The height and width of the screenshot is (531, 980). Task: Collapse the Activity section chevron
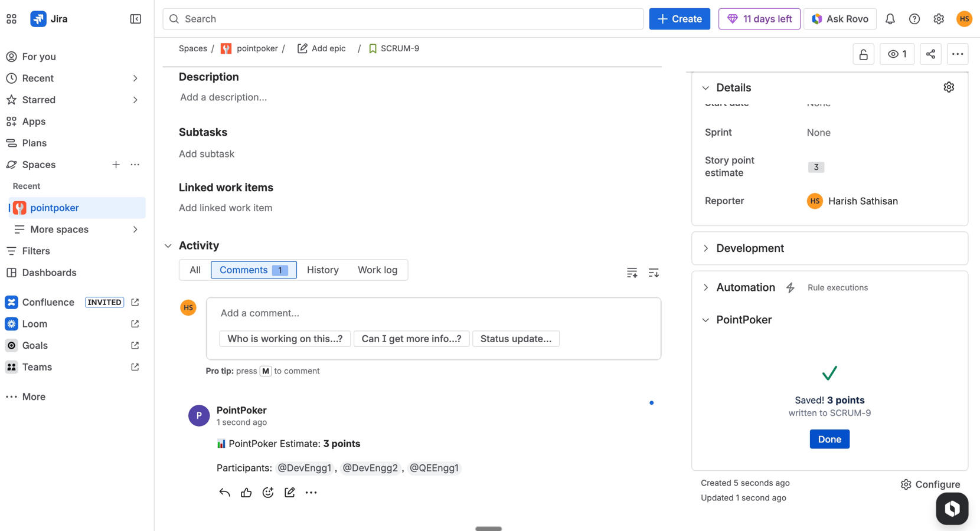168,245
